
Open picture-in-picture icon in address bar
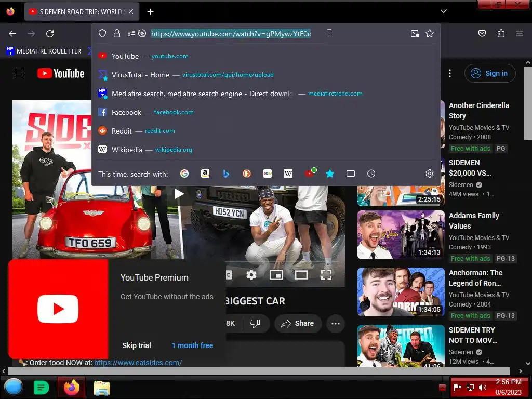(x=415, y=33)
